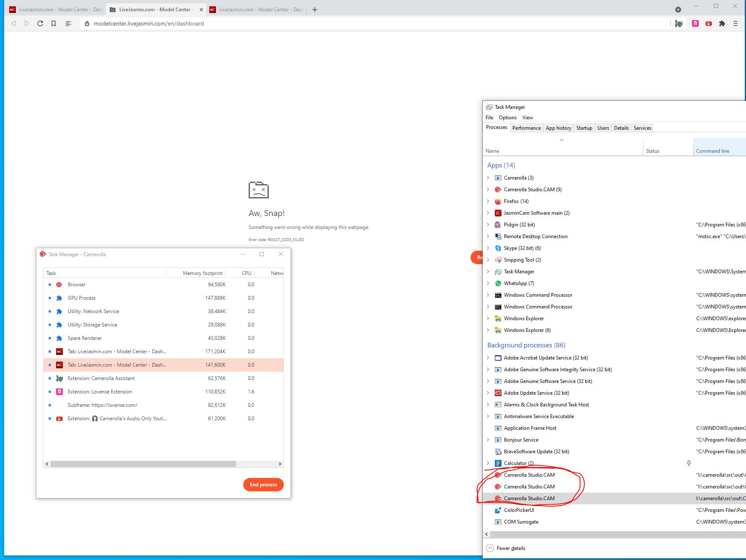This screenshot has width=746, height=560.
Task: Select the WhatsApp app icon row
Action: click(498, 283)
